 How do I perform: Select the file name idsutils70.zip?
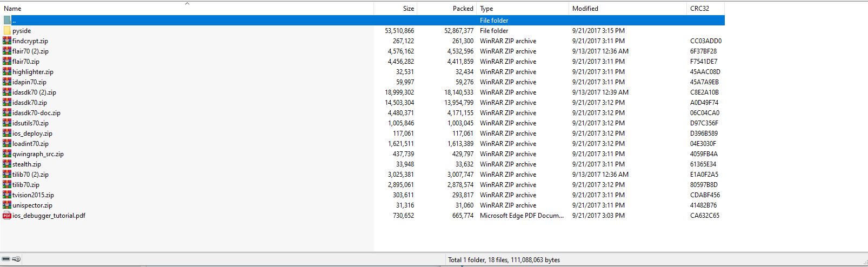tap(30, 123)
